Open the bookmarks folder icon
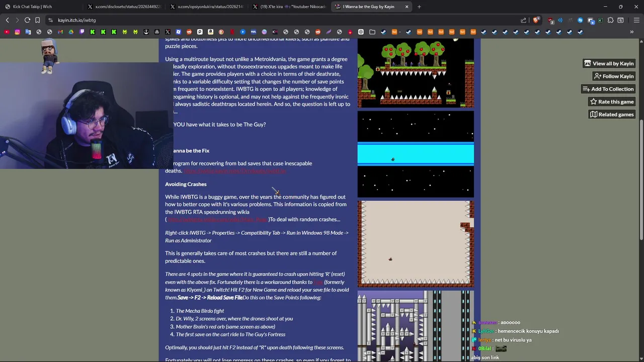Viewport: 644px width, 362px height. 372,32
